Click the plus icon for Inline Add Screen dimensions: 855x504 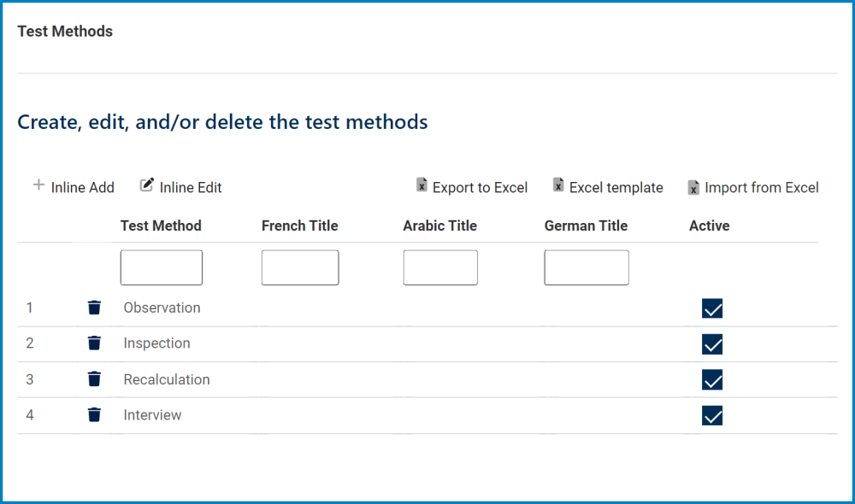point(38,184)
